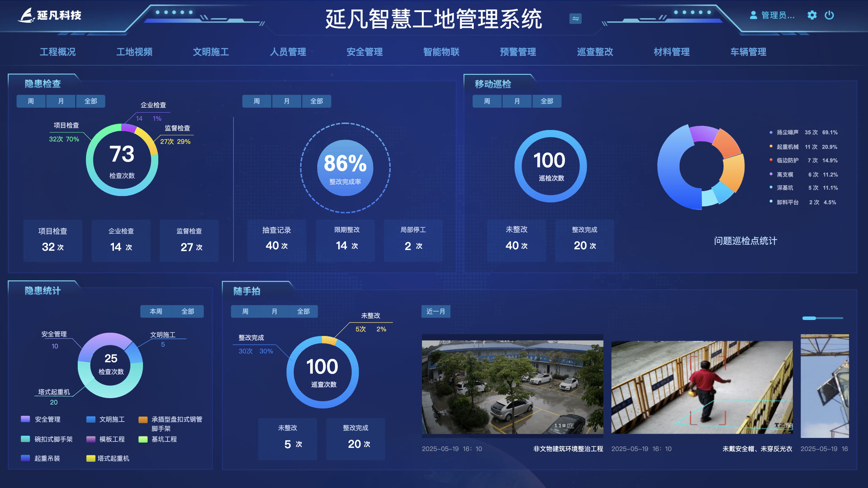Switch 隐患统计 to 本周
868x488 pixels.
(156, 311)
